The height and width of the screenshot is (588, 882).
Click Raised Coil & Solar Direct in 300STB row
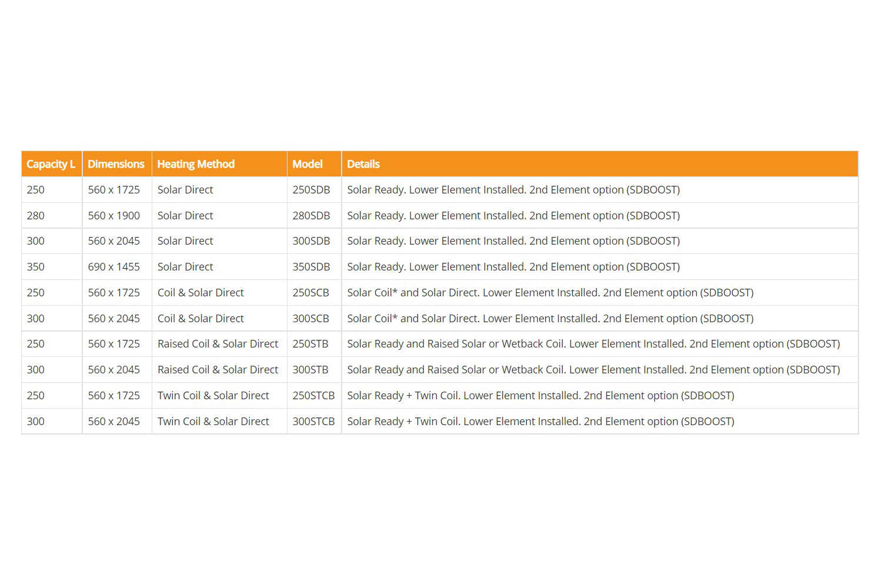218,370
